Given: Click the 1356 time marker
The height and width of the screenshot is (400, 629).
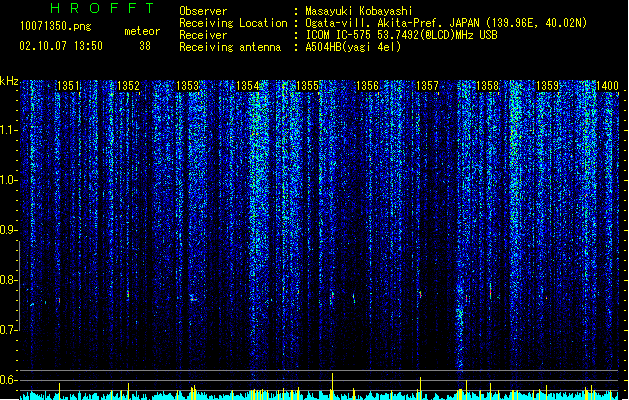Looking at the screenshot, I should tap(367, 86).
